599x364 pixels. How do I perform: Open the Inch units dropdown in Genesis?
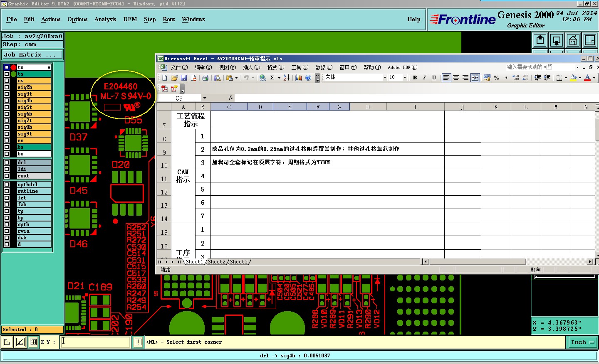[582, 342]
